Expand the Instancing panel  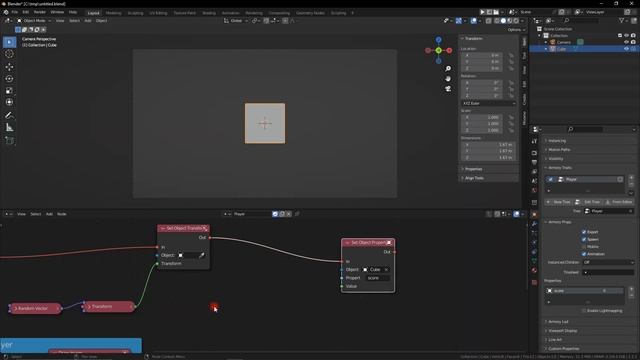557,141
